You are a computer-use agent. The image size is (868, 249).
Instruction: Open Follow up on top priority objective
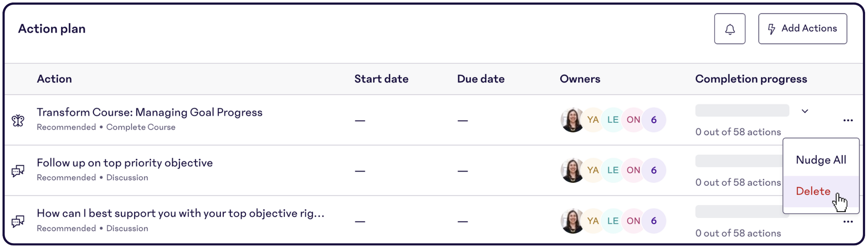pos(125,163)
